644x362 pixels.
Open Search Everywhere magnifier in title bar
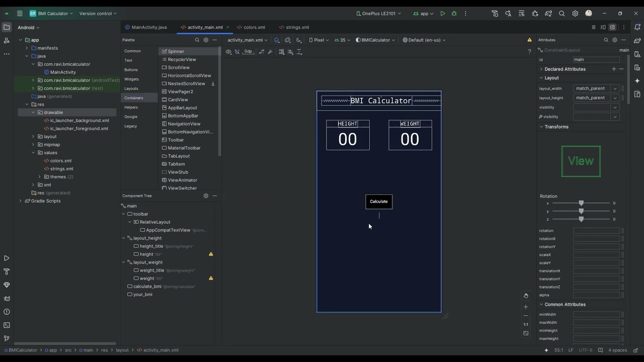click(562, 14)
